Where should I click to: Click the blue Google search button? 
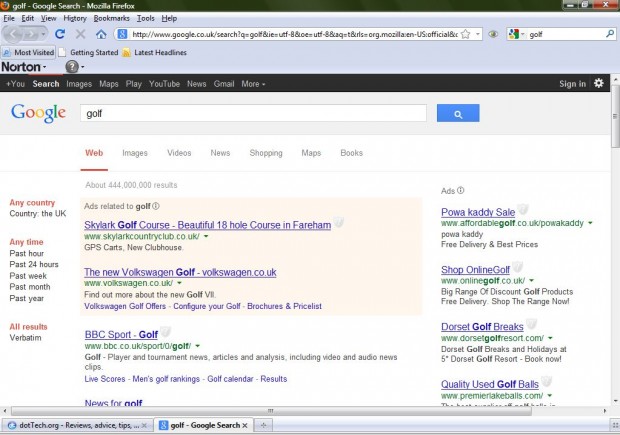click(x=458, y=113)
